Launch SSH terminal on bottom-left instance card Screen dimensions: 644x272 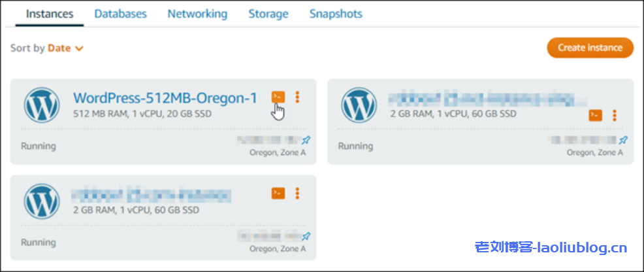tap(278, 193)
